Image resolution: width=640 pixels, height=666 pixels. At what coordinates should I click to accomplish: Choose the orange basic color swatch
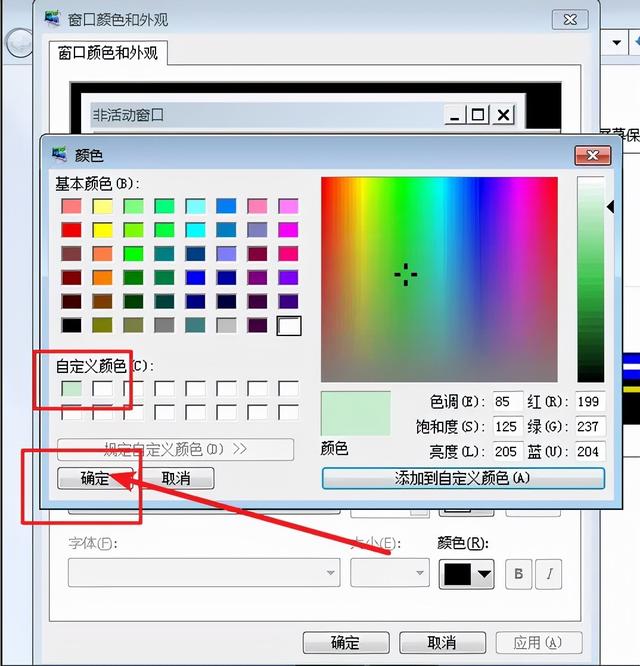point(103,278)
